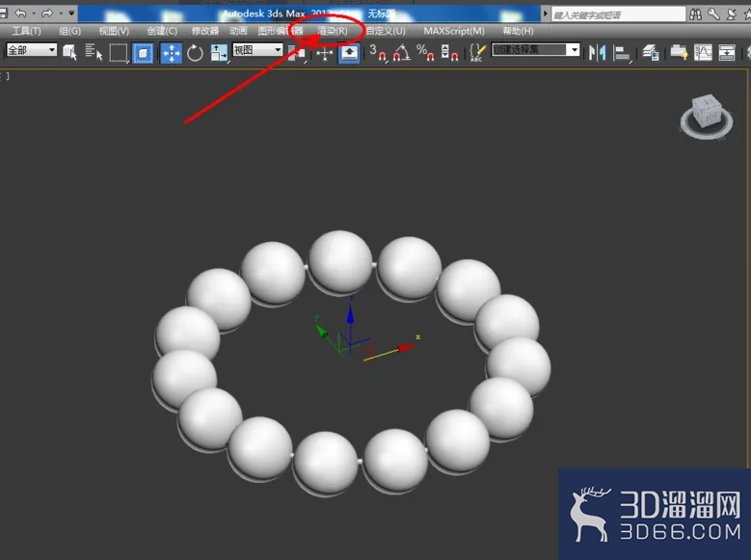Screen dimensions: 751x560
Task: Open the Select by Name list
Action: click(x=94, y=52)
